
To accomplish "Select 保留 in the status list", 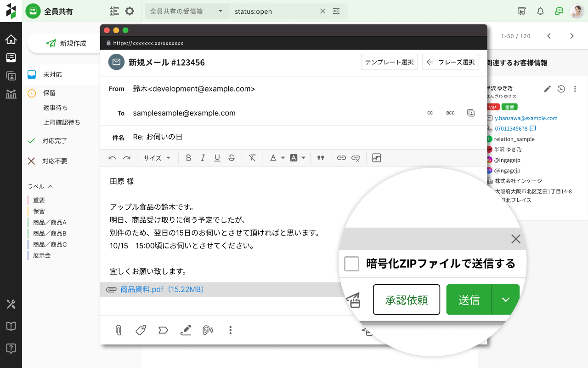I will (x=49, y=93).
